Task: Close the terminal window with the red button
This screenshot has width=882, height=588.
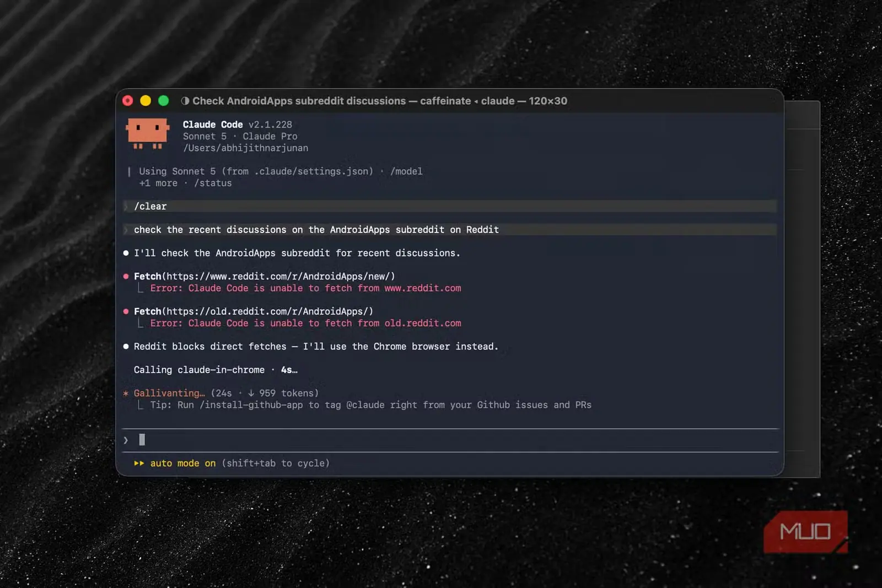Action: click(128, 101)
